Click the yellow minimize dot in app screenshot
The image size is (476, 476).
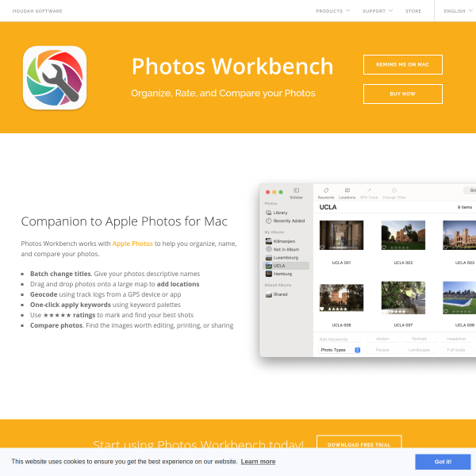point(274,192)
